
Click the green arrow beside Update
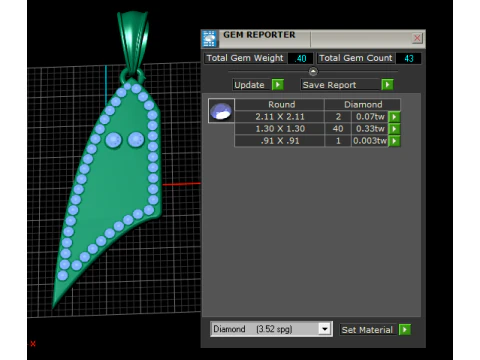tap(278, 85)
